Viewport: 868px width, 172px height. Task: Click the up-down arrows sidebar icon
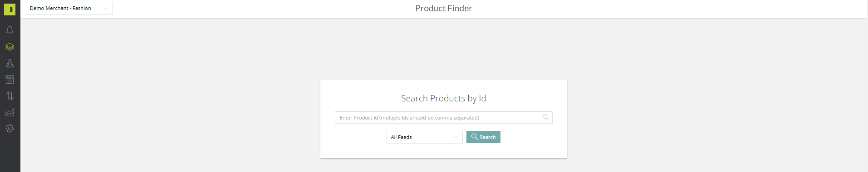[x=10, y=96]
